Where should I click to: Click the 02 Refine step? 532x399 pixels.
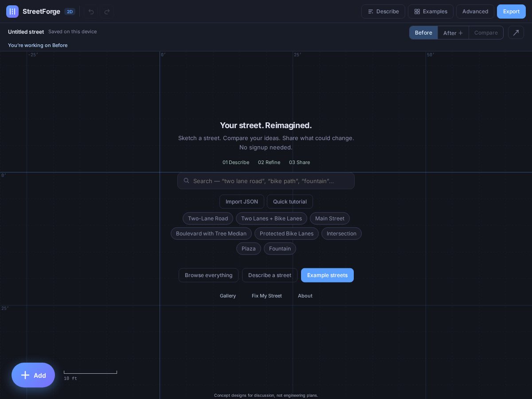pyautogui.click(x=269, y=162)
